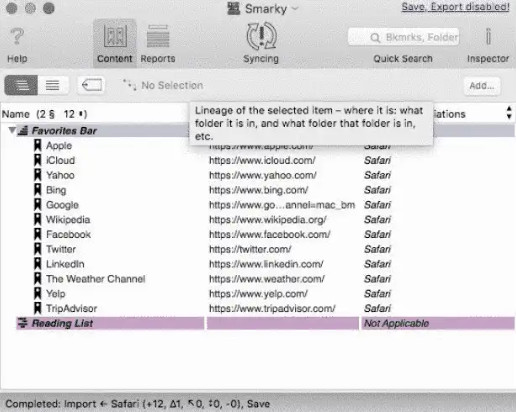This screenshot has height=412, width=516.
Task: Select the LinkedIn bookmark name
Action: click(65, 264)
